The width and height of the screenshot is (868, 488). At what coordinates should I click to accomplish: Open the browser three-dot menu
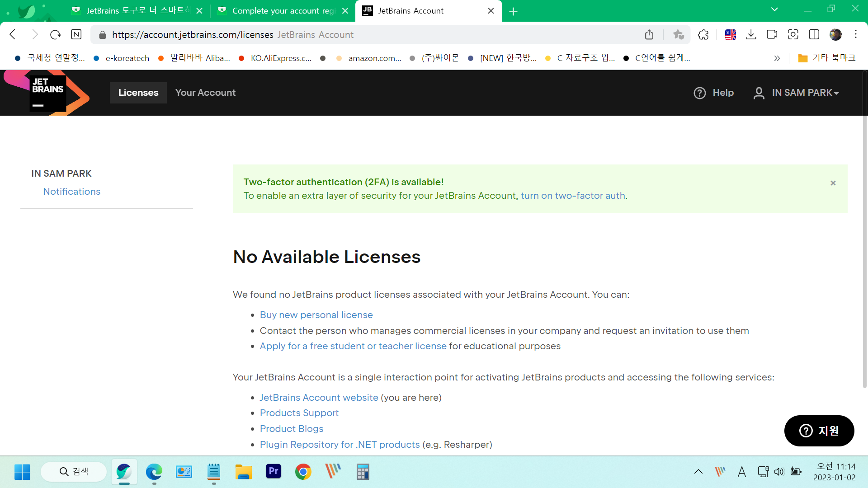click(856, 34)
